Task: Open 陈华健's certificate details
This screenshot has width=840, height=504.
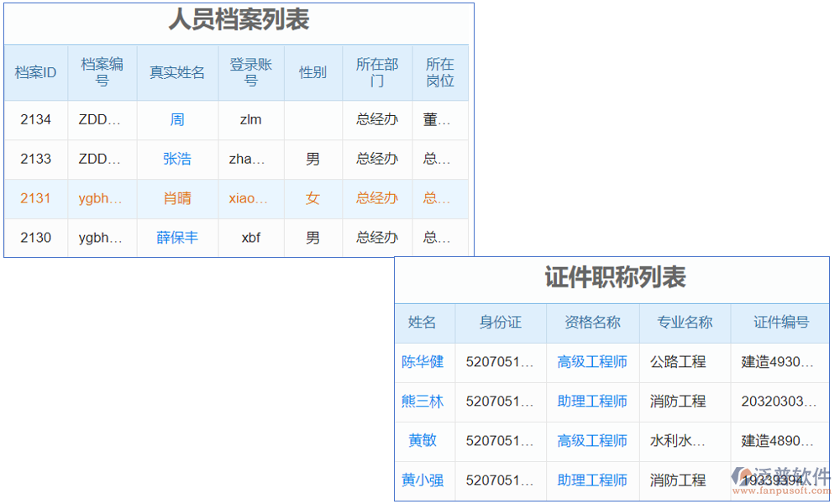Action: pos(423,362)
